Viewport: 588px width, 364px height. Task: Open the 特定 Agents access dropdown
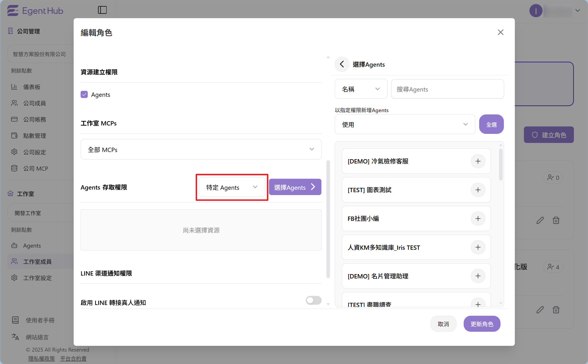click(232, 187)
